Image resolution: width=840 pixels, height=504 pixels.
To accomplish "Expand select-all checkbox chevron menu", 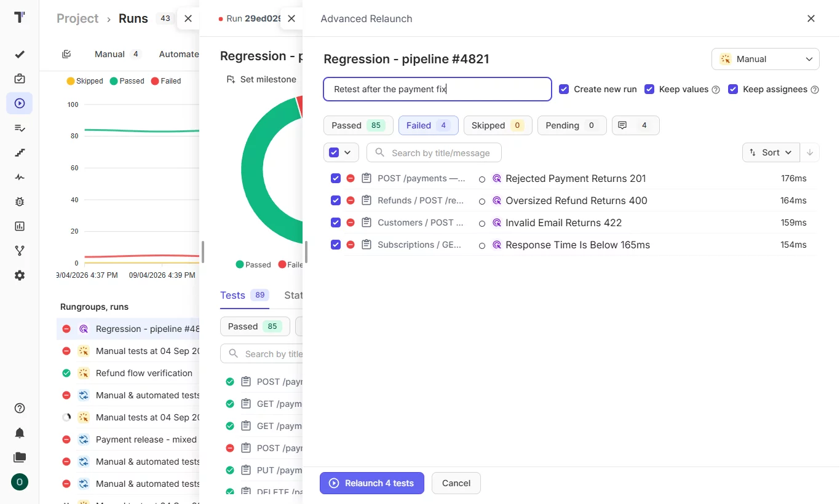I will [348, 152].
